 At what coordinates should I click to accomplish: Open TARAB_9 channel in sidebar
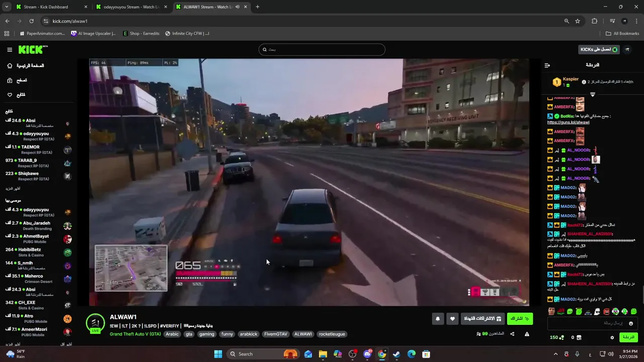point(38,163)
